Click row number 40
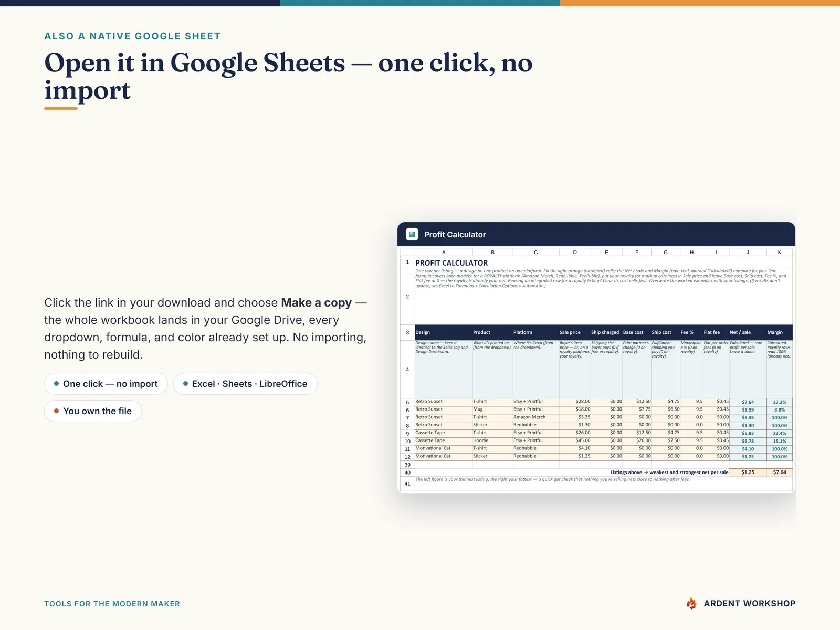The height and width of the screenshot is (630, 840). pos(407,472)
